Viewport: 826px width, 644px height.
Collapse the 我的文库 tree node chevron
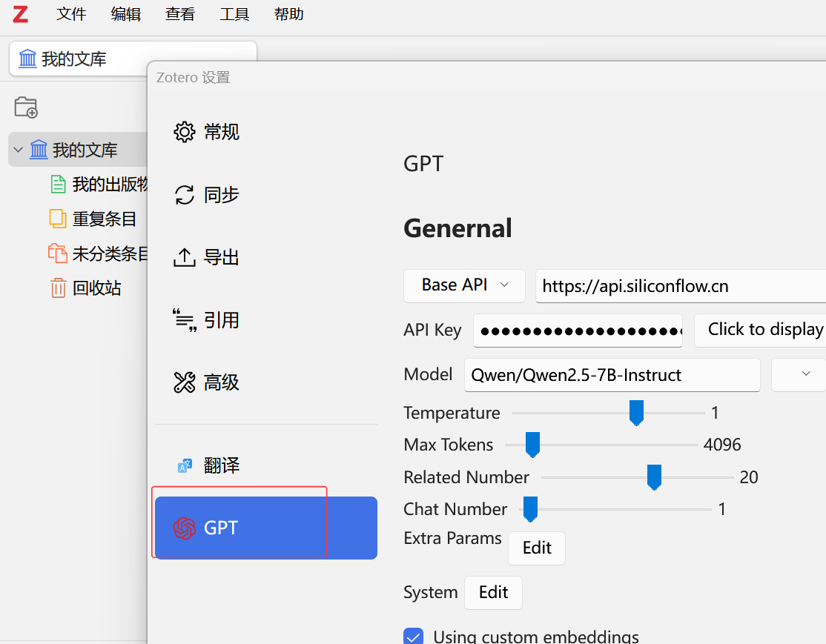click(x=18, y=150)
